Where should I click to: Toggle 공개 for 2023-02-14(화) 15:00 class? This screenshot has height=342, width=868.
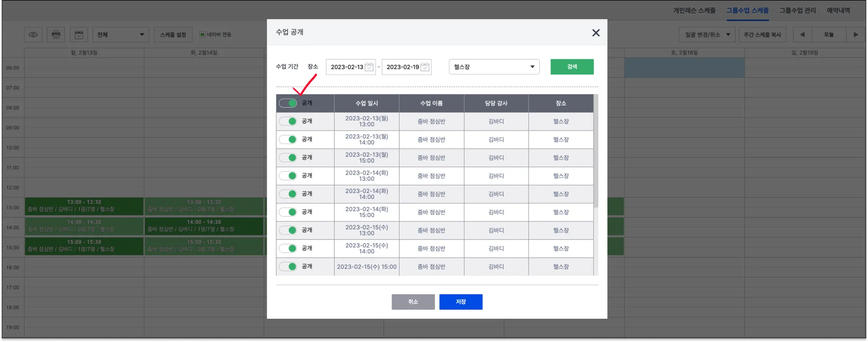tap(288, 212)
